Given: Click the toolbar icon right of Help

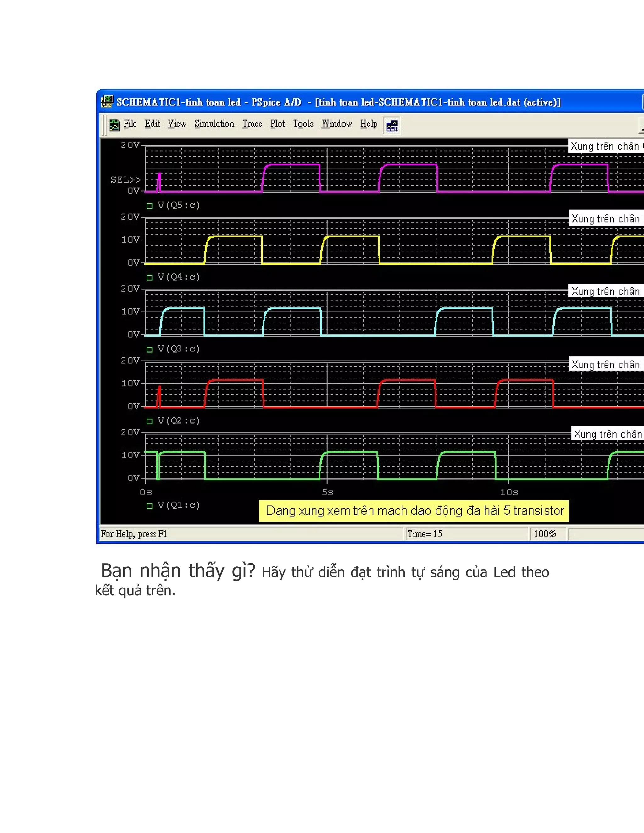Looking at the screenshot, I should (392, 125).
